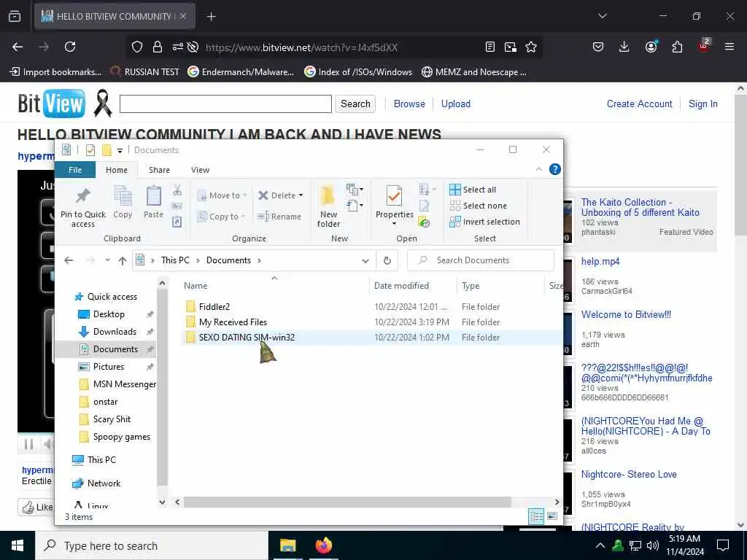Open Downloads in Quick access
This screenshot has height=560, width=747.
(115, 332)
